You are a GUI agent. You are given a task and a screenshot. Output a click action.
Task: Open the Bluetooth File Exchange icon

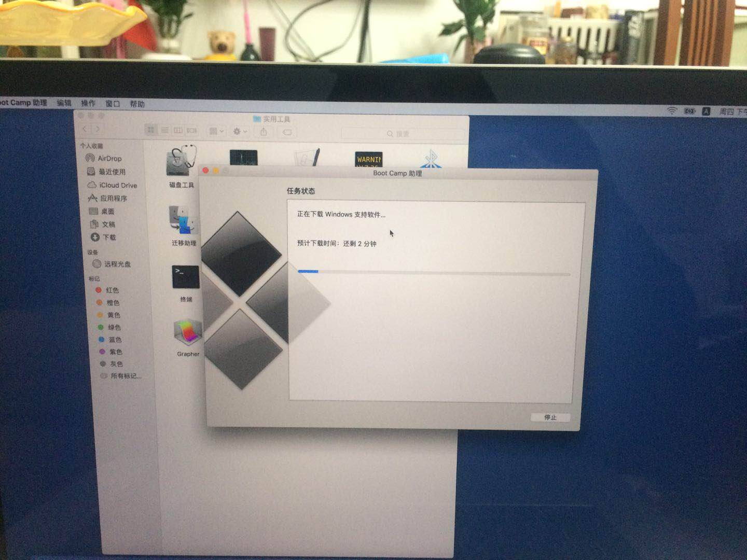(431, 159)
